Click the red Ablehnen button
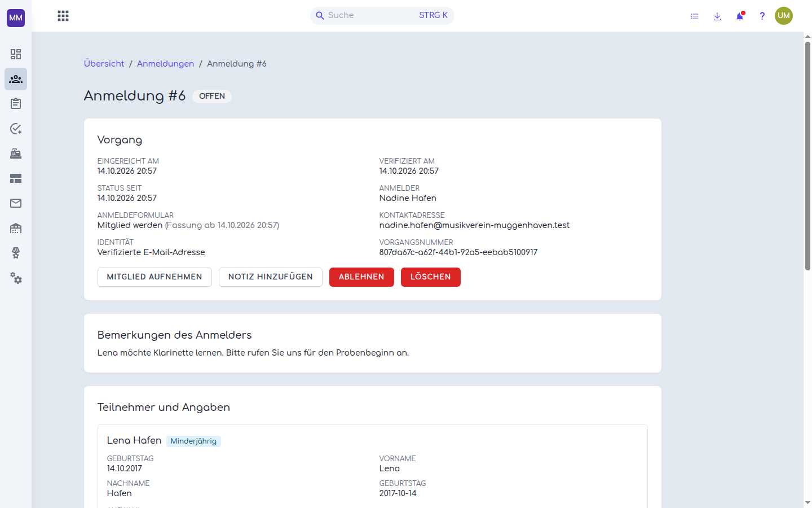 tap(361, 277)
